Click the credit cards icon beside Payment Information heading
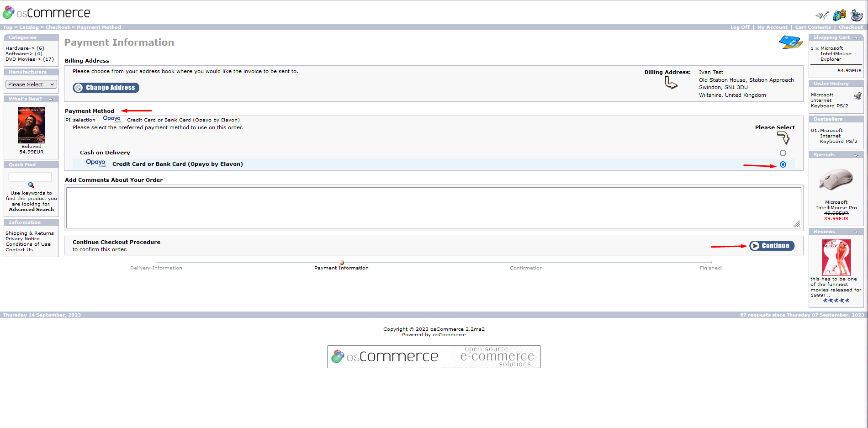 click(789, 42)
